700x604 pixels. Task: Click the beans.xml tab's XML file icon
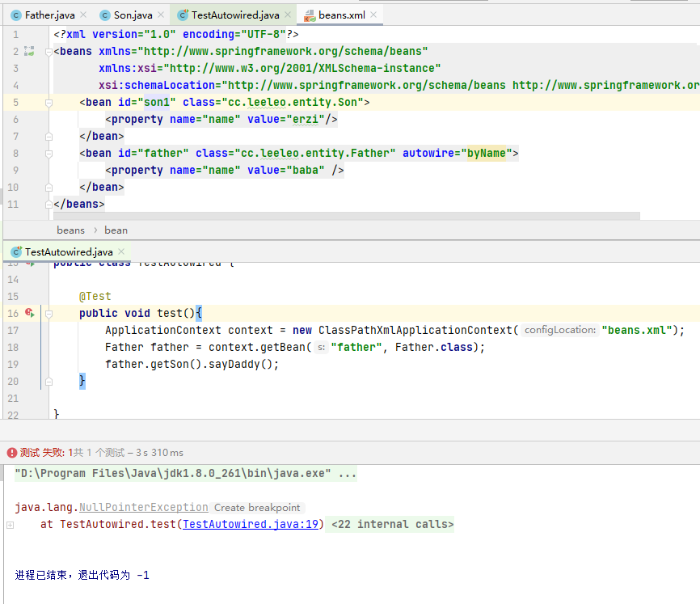pyautogui.click(x=309, y=15)
